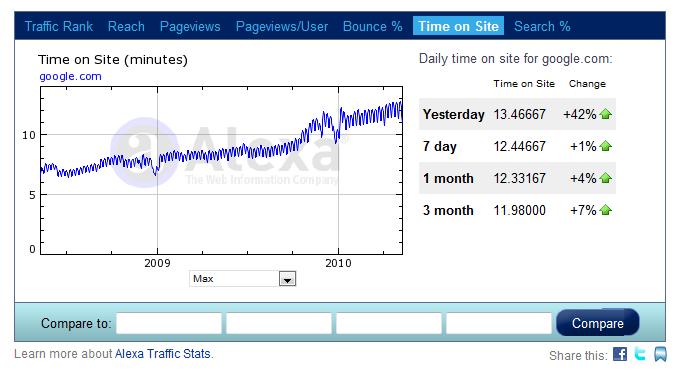Share this on Facebook icon

[620, 354]
